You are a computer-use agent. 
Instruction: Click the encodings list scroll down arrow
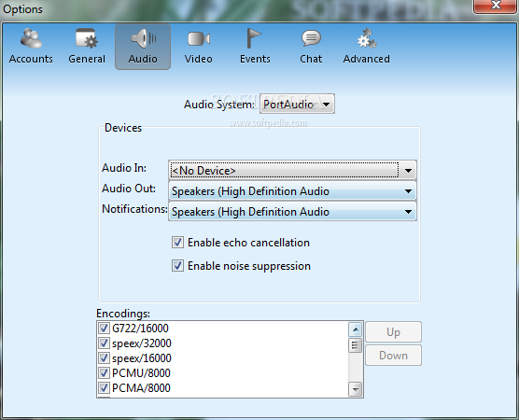[x=356, y=389]
